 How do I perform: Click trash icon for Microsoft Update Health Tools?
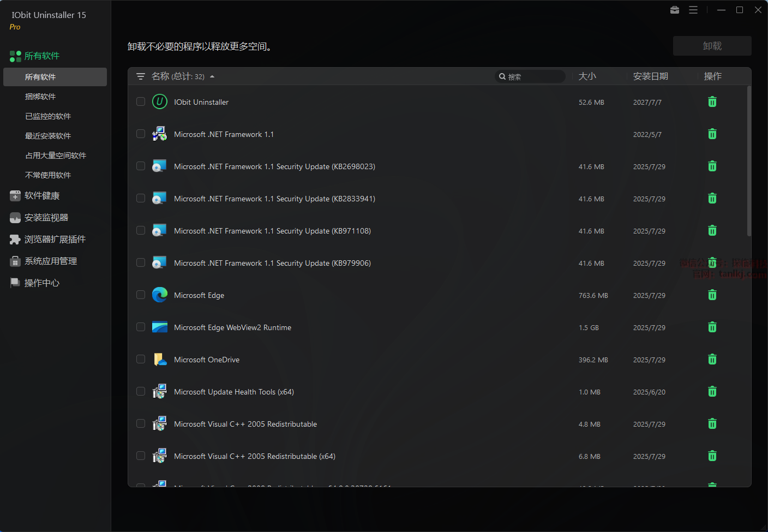point(712,392)
